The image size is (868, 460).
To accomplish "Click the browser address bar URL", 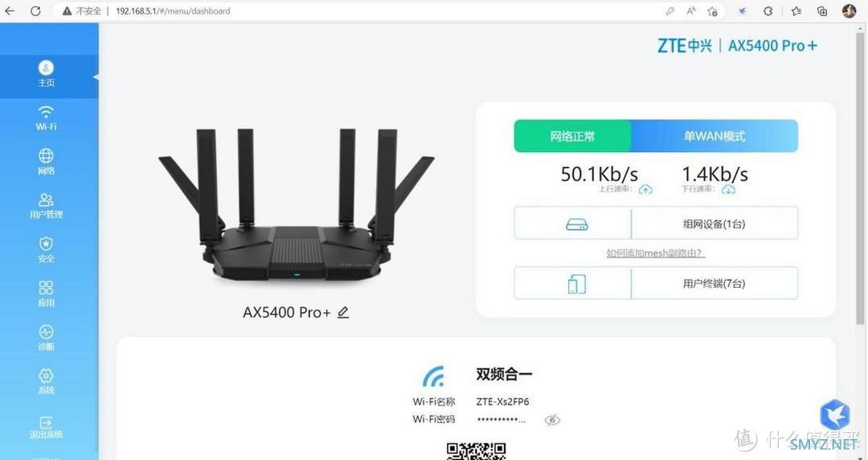I will [173, 11].
